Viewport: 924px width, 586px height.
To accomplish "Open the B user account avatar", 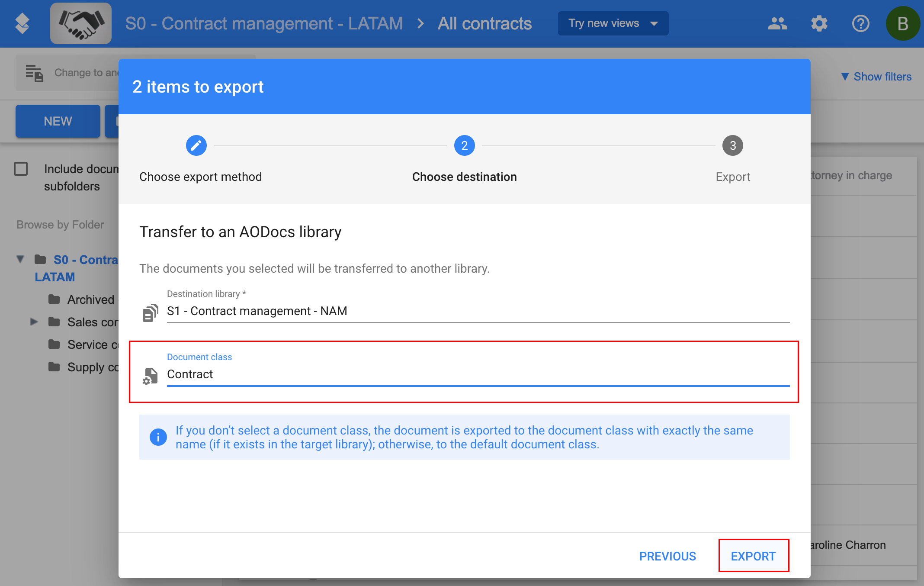I will pyautogui.click(x=902, y=23).
